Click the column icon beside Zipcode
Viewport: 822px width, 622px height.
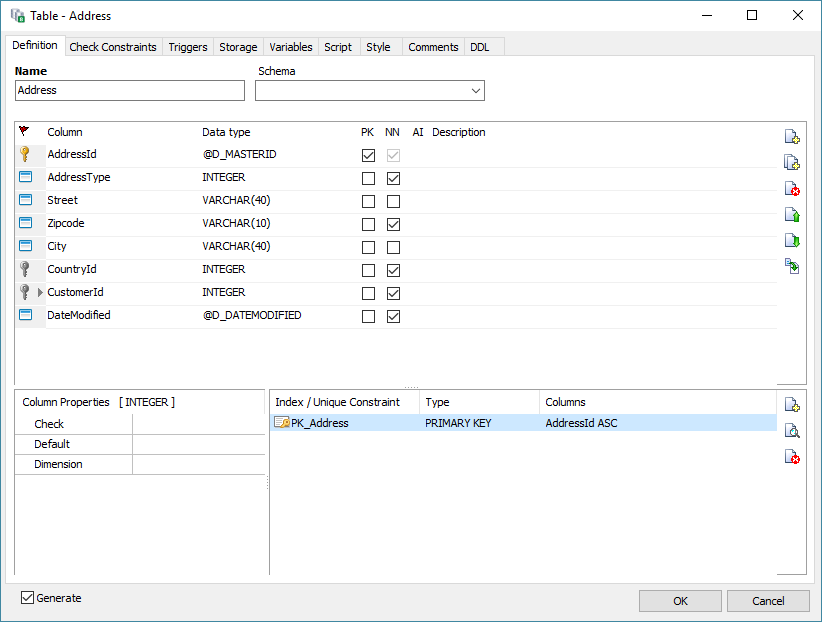point(25,223)
